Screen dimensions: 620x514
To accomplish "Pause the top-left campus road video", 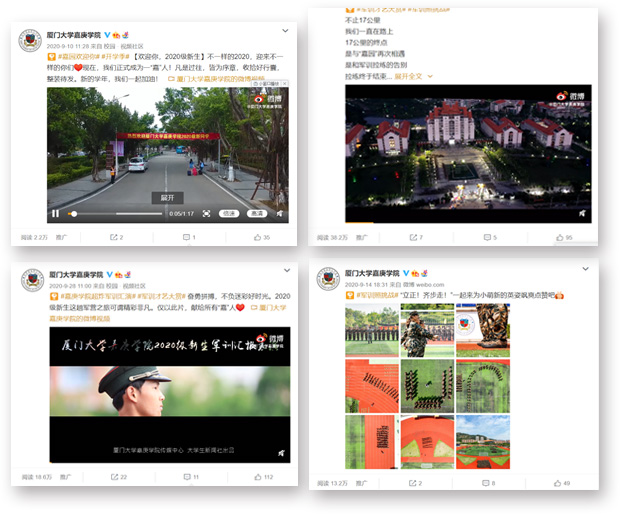I will (x=55, y=213).
